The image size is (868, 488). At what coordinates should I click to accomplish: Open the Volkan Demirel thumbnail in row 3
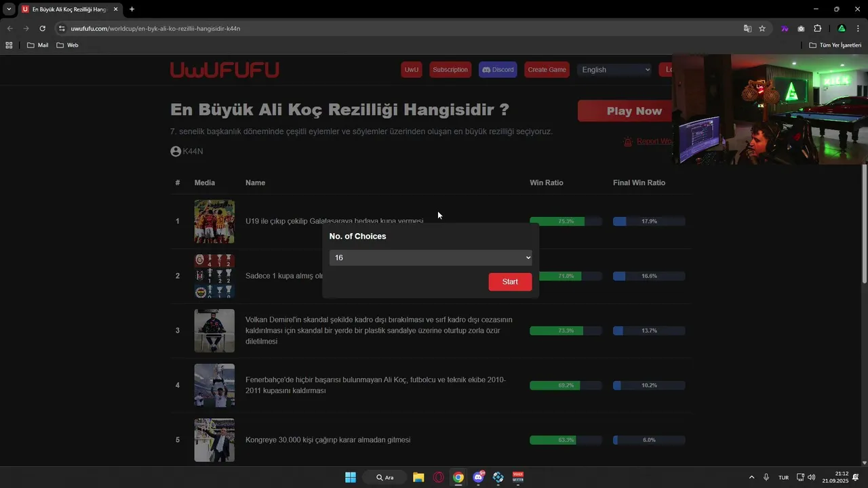click(214, 331)
